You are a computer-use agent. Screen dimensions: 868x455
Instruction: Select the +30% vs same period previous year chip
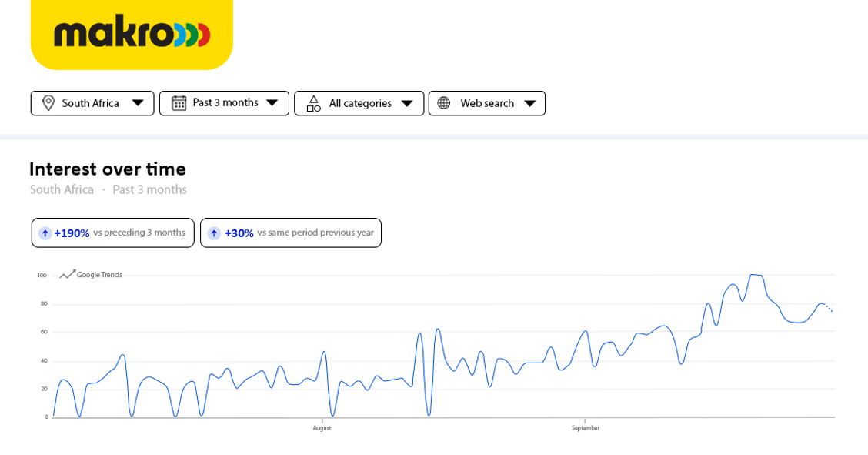point(291,233)
